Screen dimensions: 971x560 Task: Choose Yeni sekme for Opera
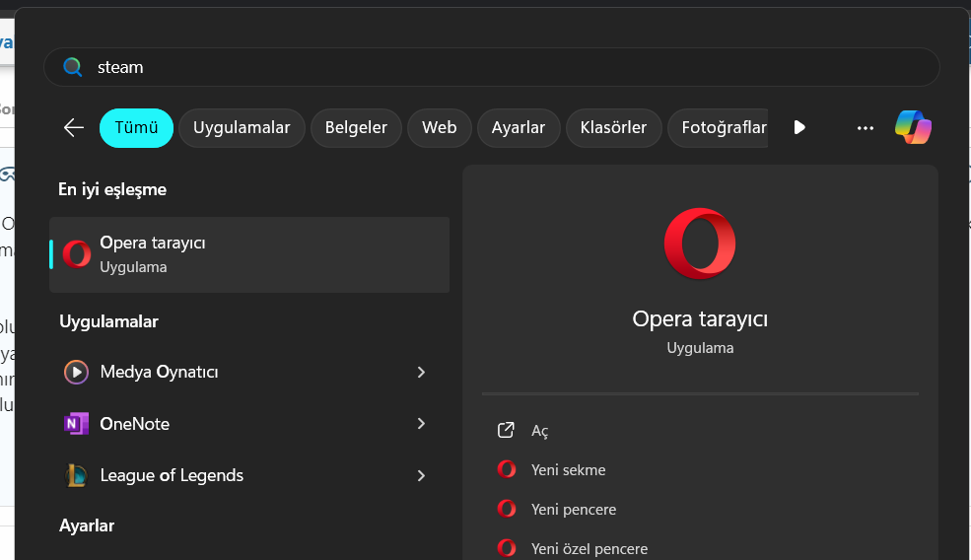(x=568, y=470)
